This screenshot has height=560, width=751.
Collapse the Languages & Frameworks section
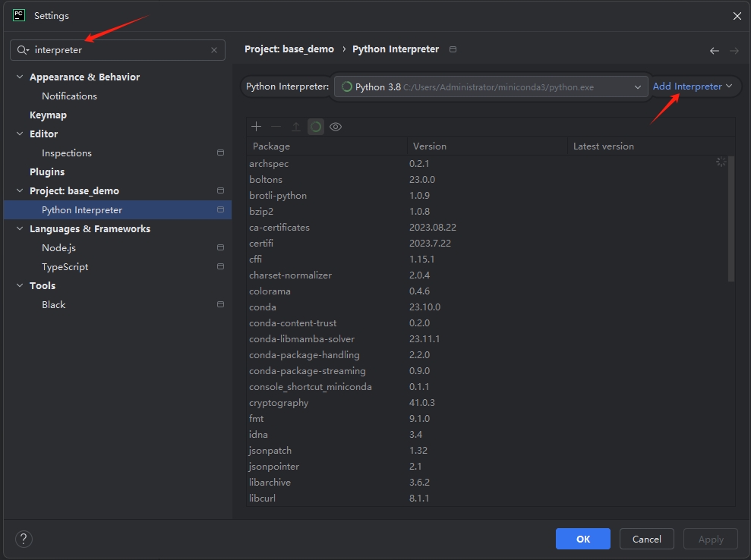click(x=20, y=228)
